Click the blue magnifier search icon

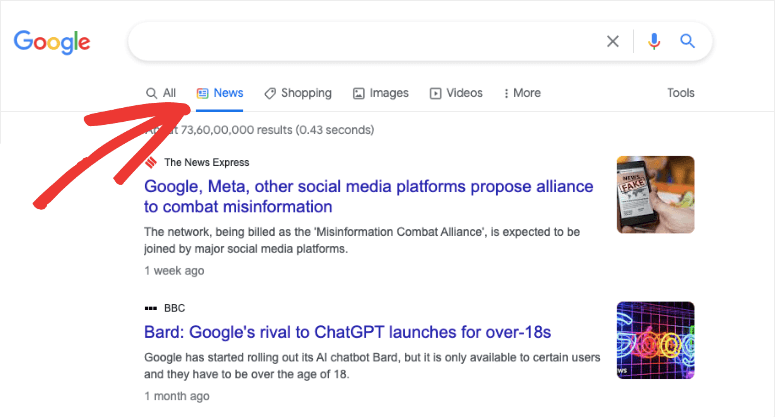pos(687,41)
